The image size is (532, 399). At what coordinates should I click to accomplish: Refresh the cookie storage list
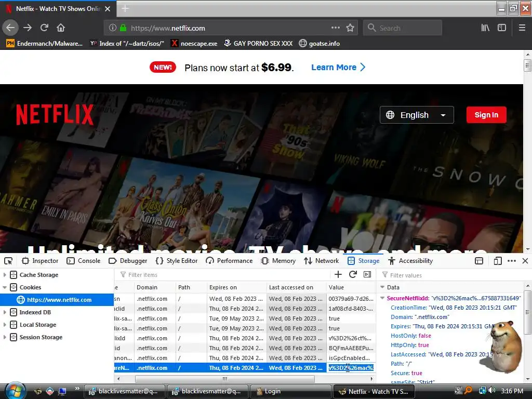coord(353,274)
